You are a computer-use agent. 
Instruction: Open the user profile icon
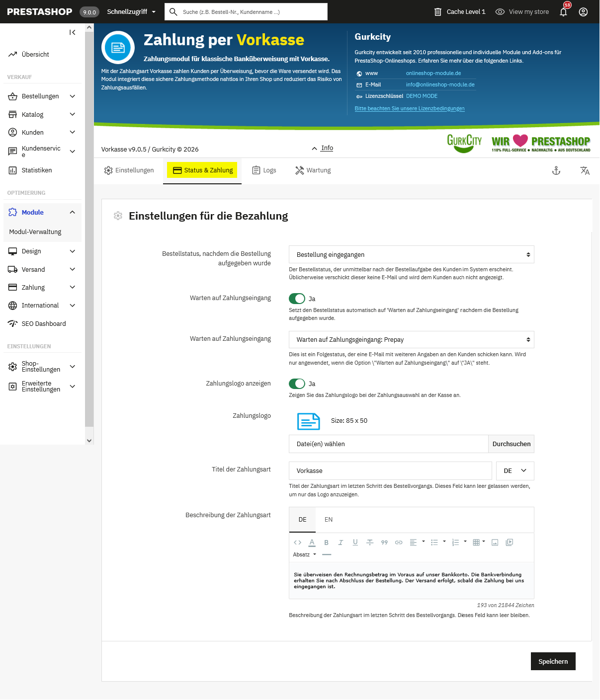click(x=584, y=12)
